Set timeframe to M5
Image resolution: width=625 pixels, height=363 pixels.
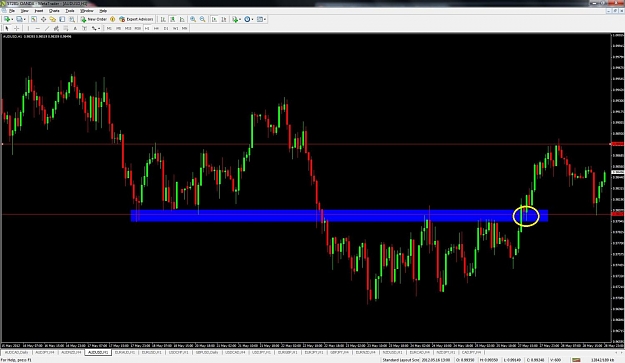(118, 28)
